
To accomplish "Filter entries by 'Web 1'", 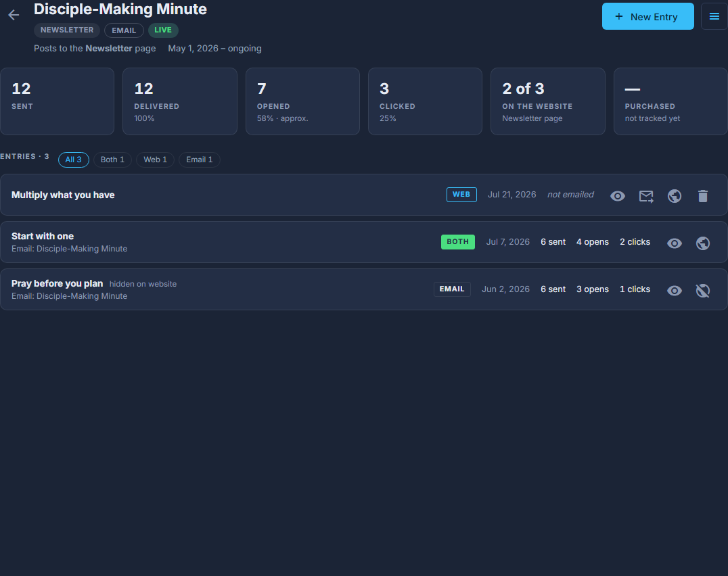I will (155, 160).
